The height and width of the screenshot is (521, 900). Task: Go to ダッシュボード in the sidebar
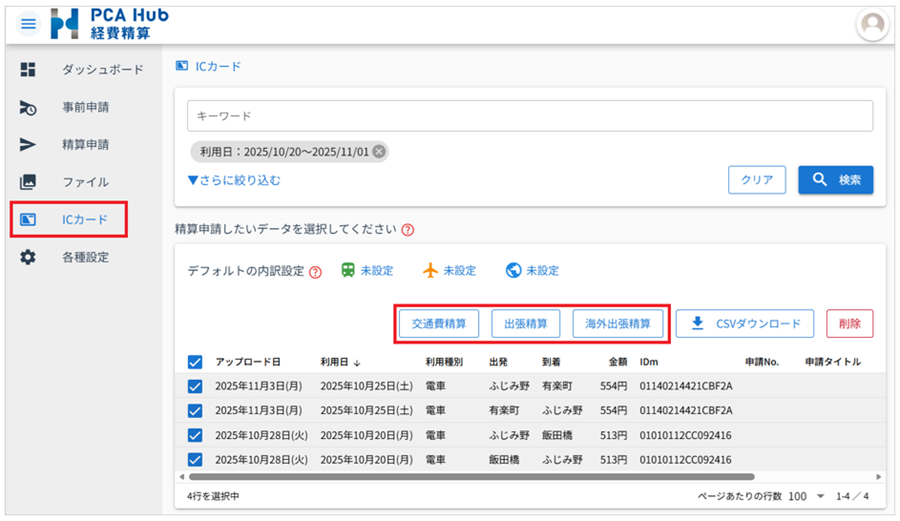[102, 69]
